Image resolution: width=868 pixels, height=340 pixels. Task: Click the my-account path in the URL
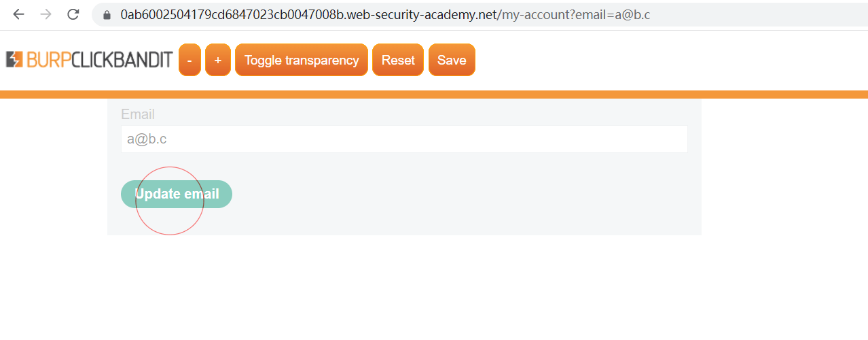point(532,15)
